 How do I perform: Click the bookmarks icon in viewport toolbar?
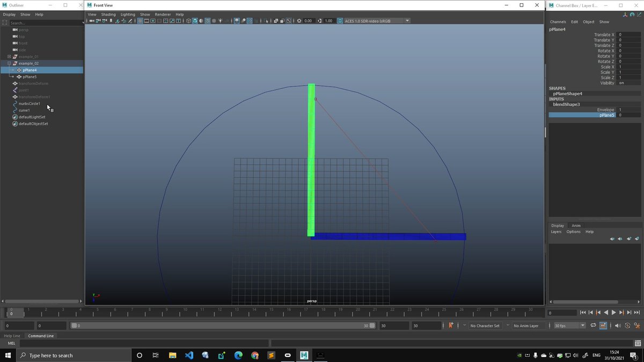coord(111,20)
